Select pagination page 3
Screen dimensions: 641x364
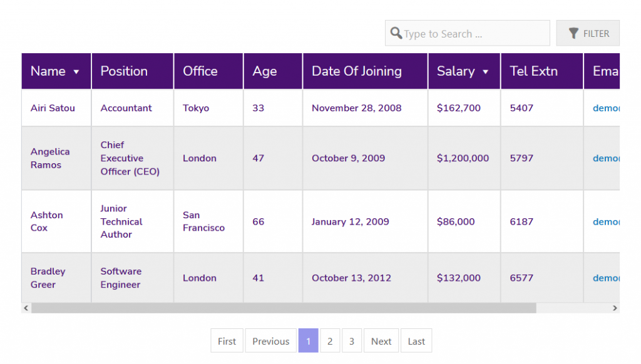pyautogui.click(x=352, y=341)
